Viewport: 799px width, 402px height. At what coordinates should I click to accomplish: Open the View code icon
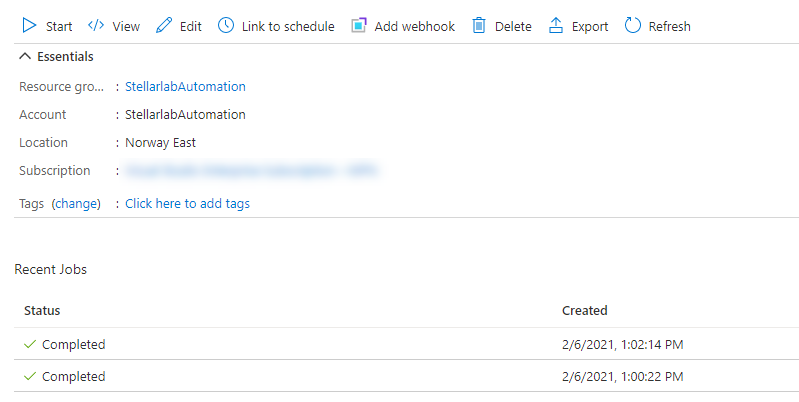tap(96, 25)
